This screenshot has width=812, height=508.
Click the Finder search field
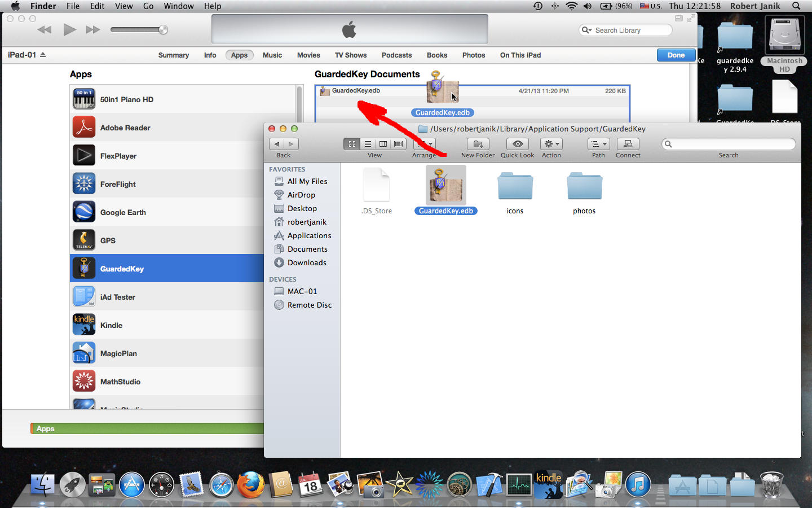pos(729,144)
